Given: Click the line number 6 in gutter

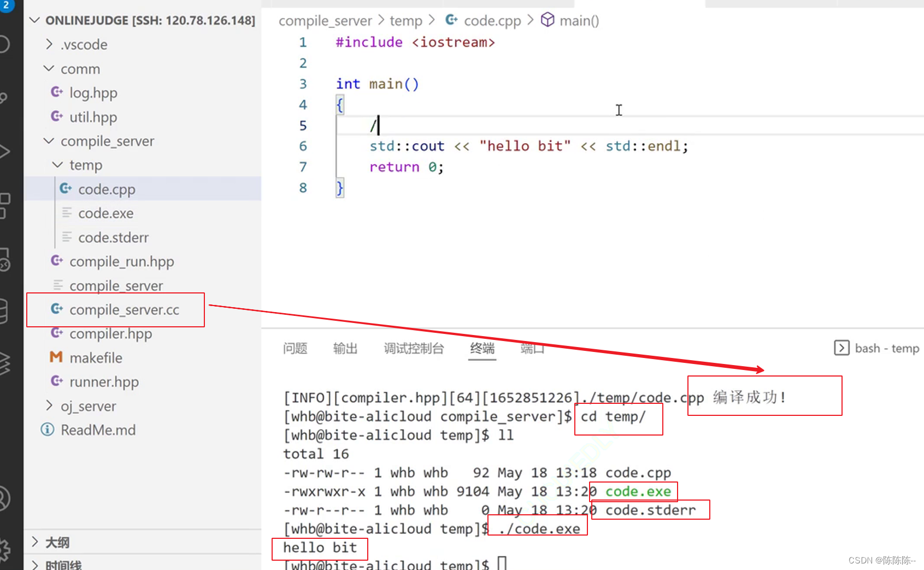Looking at the screenshot, I should pyautogui.click(x=303, y=146).
